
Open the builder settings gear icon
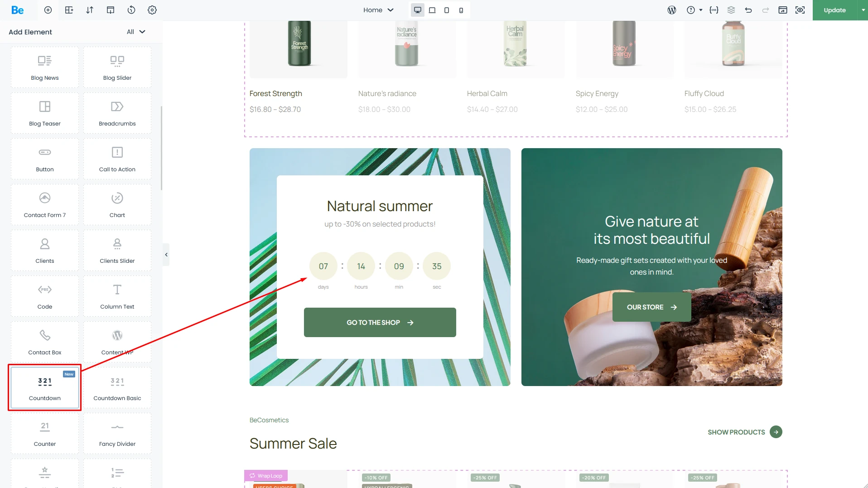pos(152,10)
